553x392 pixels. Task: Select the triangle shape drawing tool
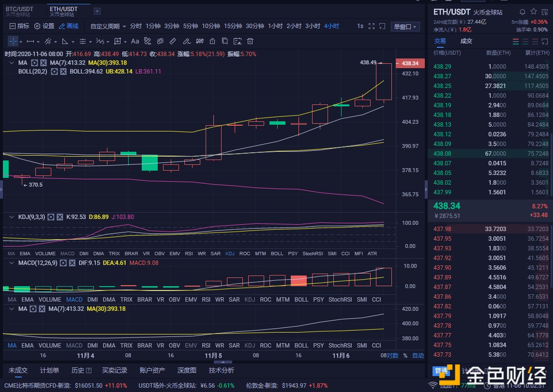pos(65,41)
